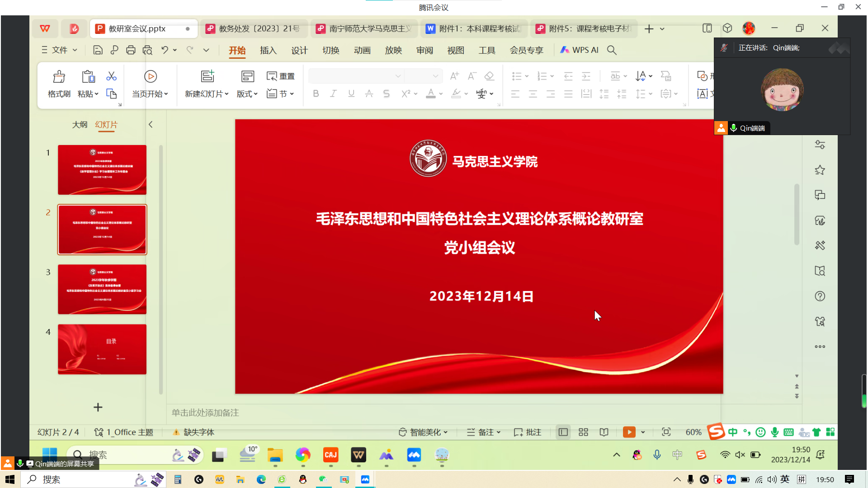This screenshot has width=868, height=488.
Task: Toggle justify text alignment
Action: (x=568, y=94)
